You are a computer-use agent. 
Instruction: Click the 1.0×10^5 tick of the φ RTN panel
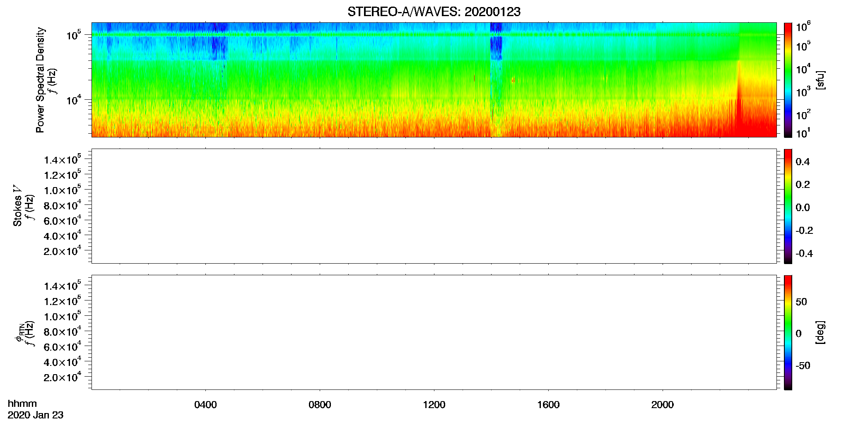63,316
